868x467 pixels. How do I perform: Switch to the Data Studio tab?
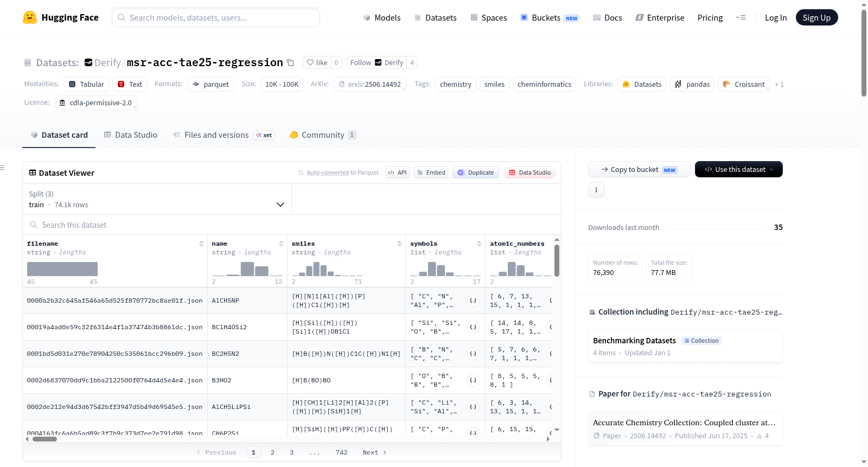pyautogui.click(x=131, y=135)
